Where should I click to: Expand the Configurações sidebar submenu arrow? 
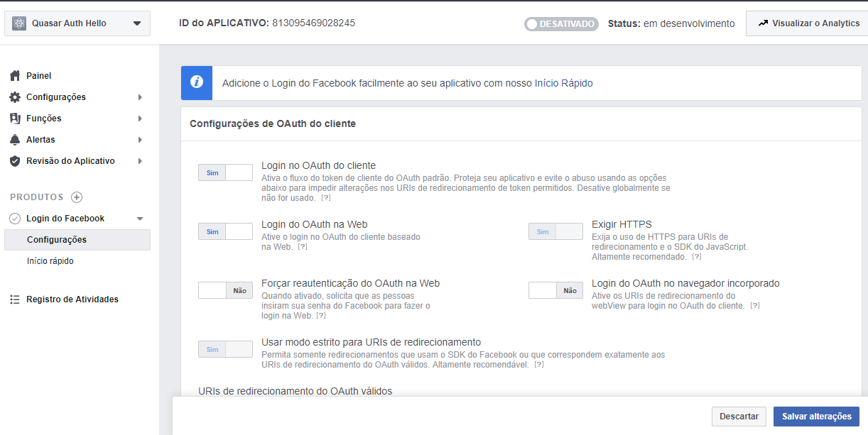140,97
